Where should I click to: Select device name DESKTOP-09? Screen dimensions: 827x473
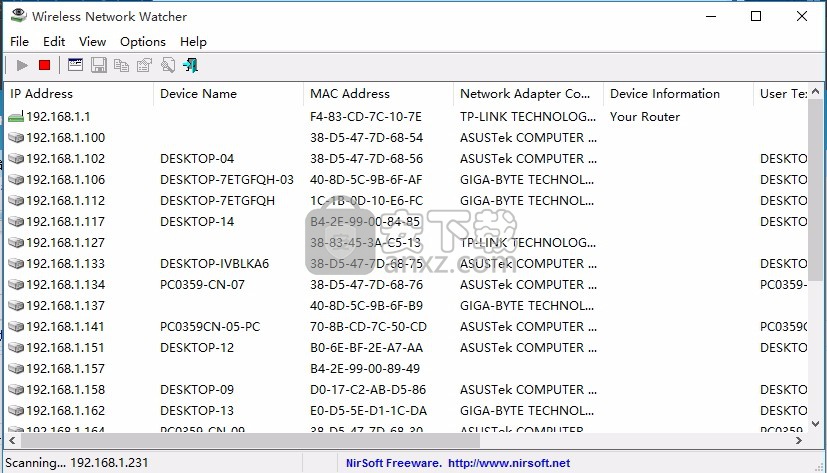tap(197, 390)
